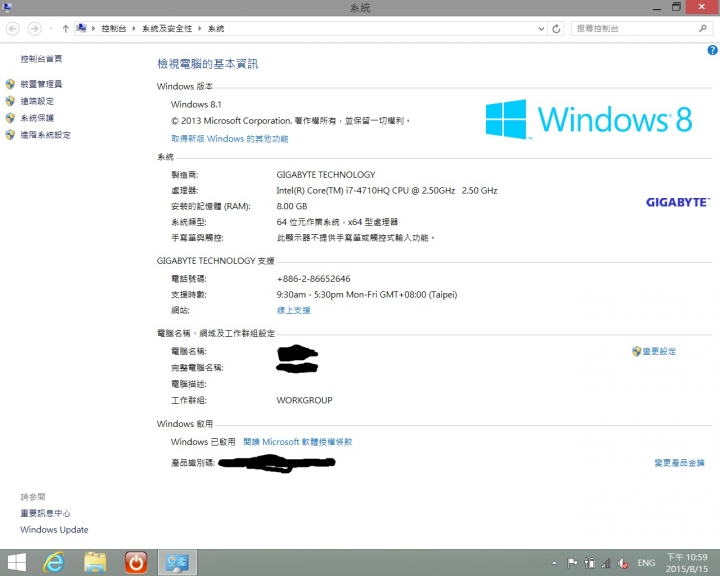Screen dimensions: 720x576
Task: Open 系統保護 in sidebar
Action: pyautogui.click(x=37, y=118)
